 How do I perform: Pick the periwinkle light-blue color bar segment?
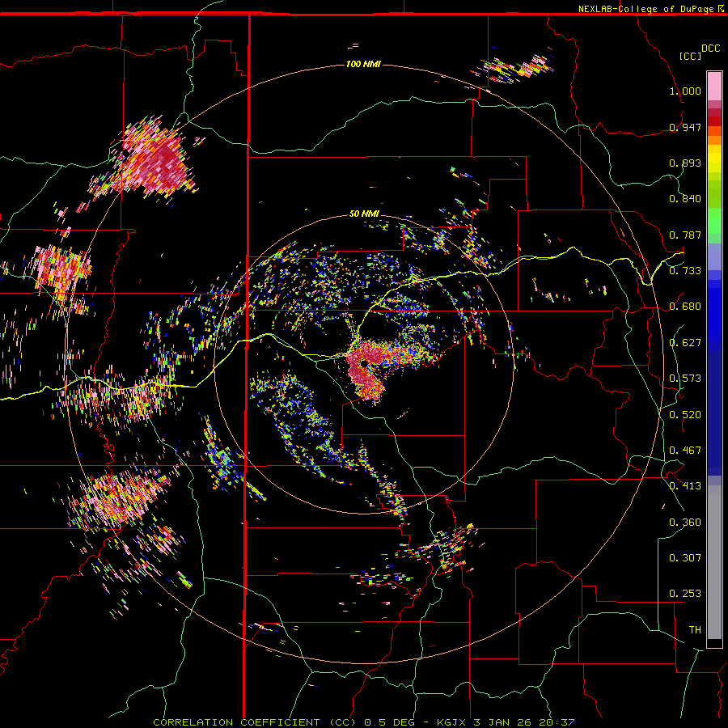tap(714, 256)
